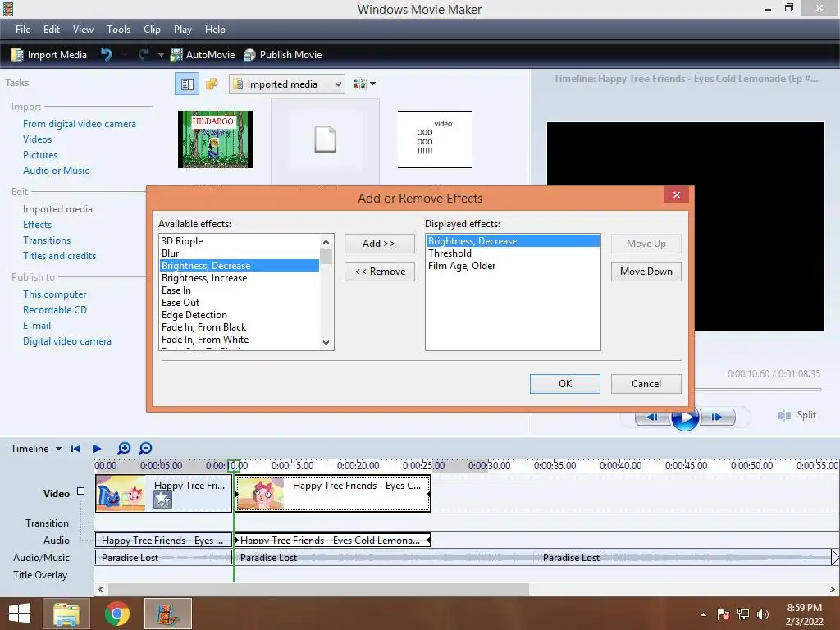Click the << Remove button
The image size is (840, 630).
tap(379, 271)
